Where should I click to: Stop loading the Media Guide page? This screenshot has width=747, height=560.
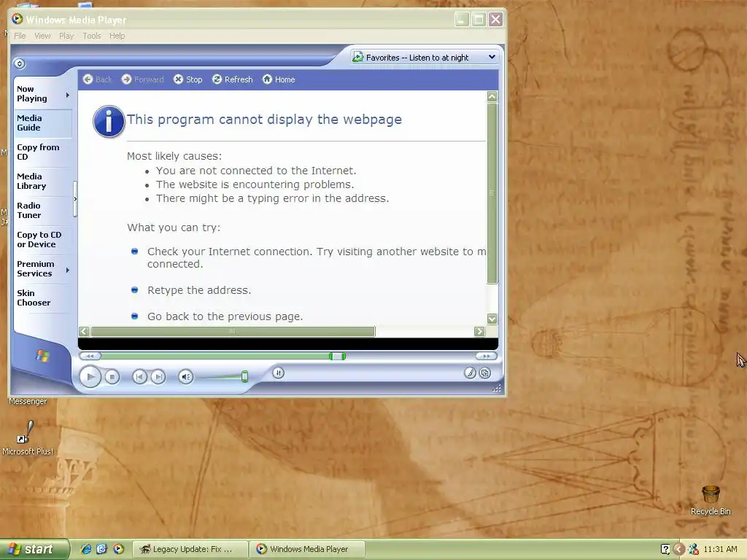click(x=187, y=79)
